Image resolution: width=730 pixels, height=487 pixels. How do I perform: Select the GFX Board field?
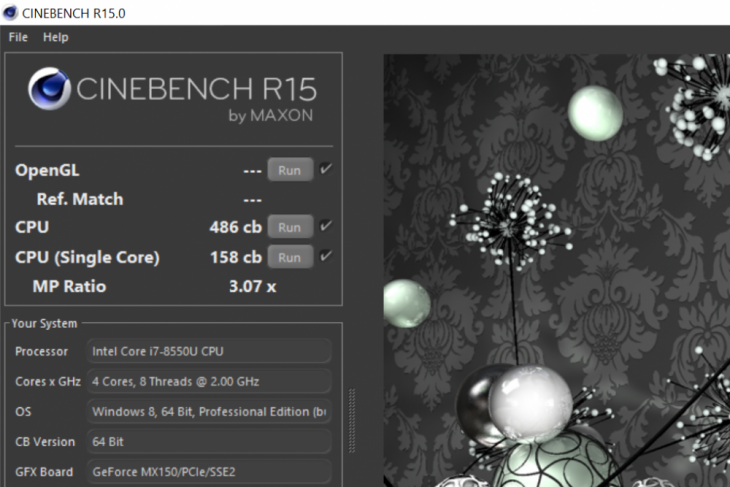(x=209, y=472)
